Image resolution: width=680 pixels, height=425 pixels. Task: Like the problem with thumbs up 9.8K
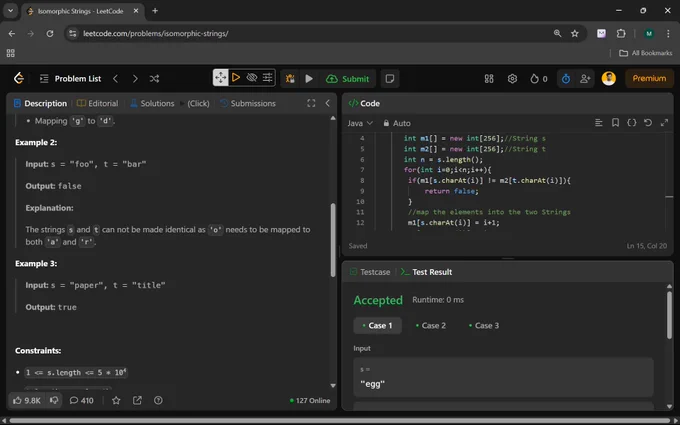pos(26,401)
